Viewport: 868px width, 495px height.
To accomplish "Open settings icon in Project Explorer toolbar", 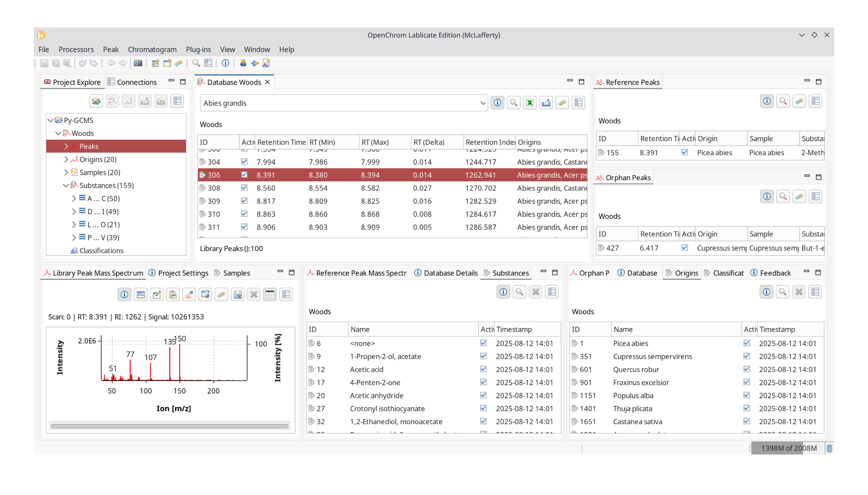I will tap(177, 101).
